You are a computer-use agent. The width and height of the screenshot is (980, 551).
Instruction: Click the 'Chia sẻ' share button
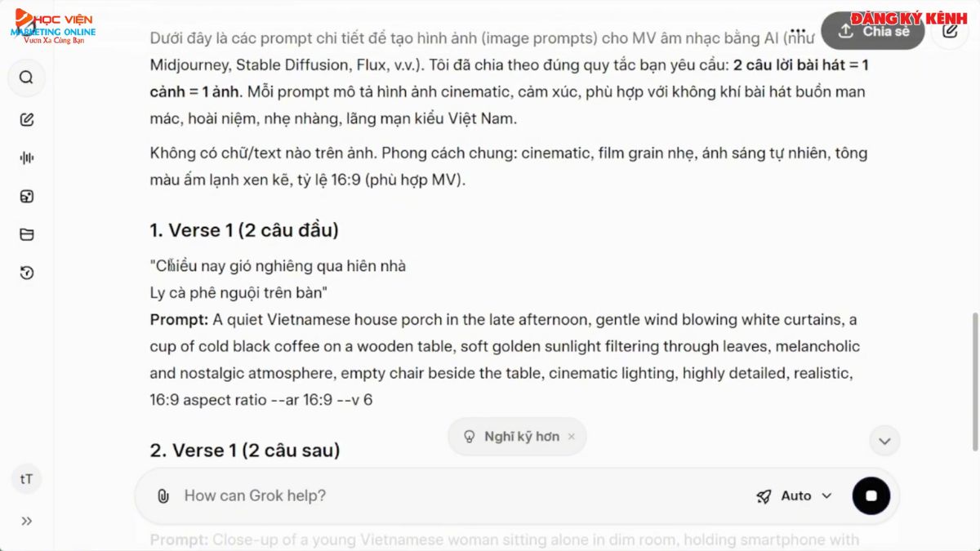tap(873, 29)
